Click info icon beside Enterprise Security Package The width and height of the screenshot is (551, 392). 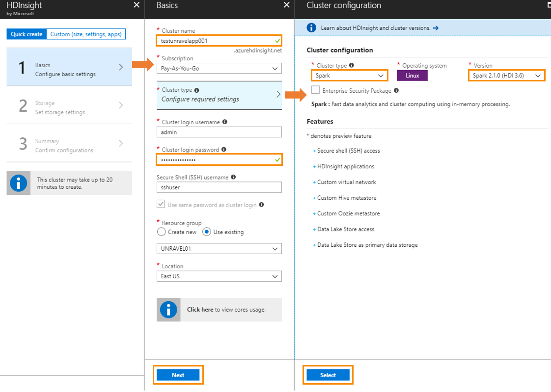[x=396, y=91]
